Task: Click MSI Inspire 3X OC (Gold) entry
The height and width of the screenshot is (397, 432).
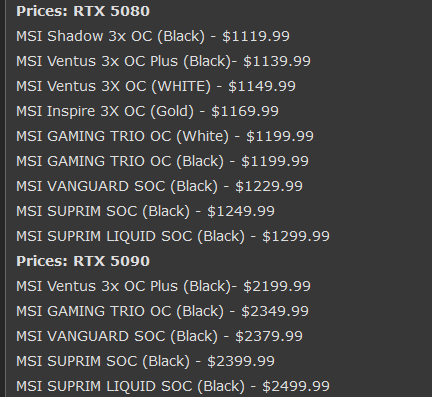Action: [147, 111]
